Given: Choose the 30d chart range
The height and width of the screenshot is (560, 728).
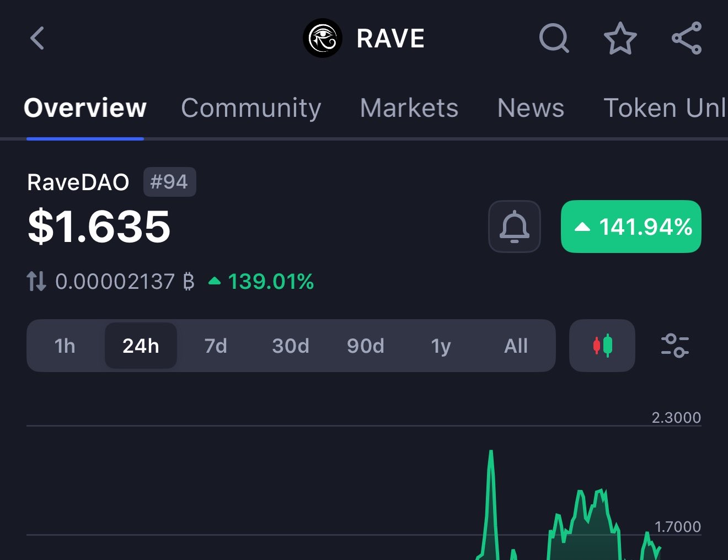Looking at the screenshot, I should coord(291,346).
